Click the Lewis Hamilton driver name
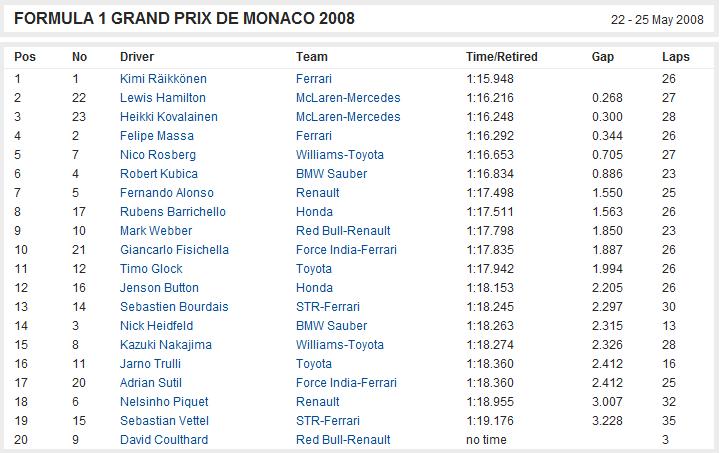 pyautogui.click(x=163, y=98)
